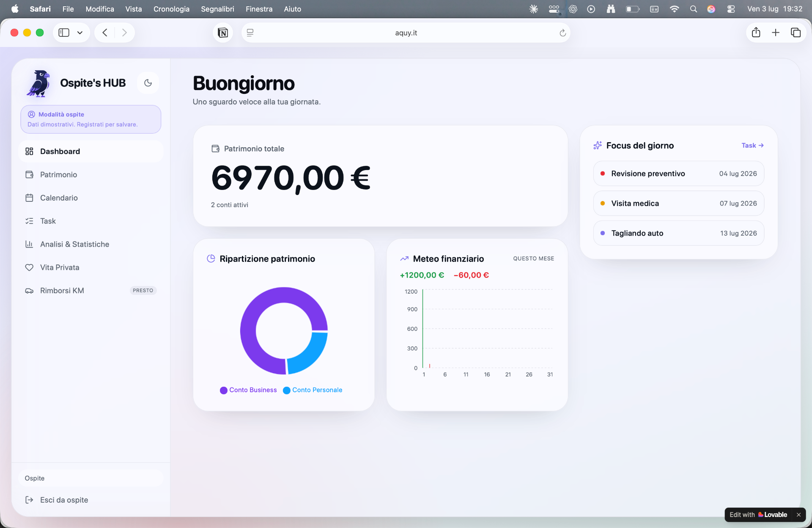This screenshot has height=528, width=812.
Task: Open Vita Privata section
Action: coord(91,268)
